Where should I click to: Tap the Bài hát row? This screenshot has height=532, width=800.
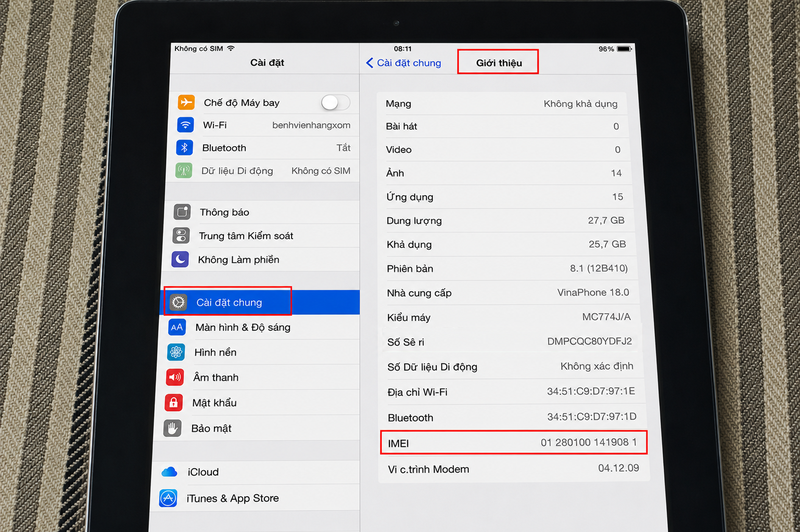coord(503,126)
